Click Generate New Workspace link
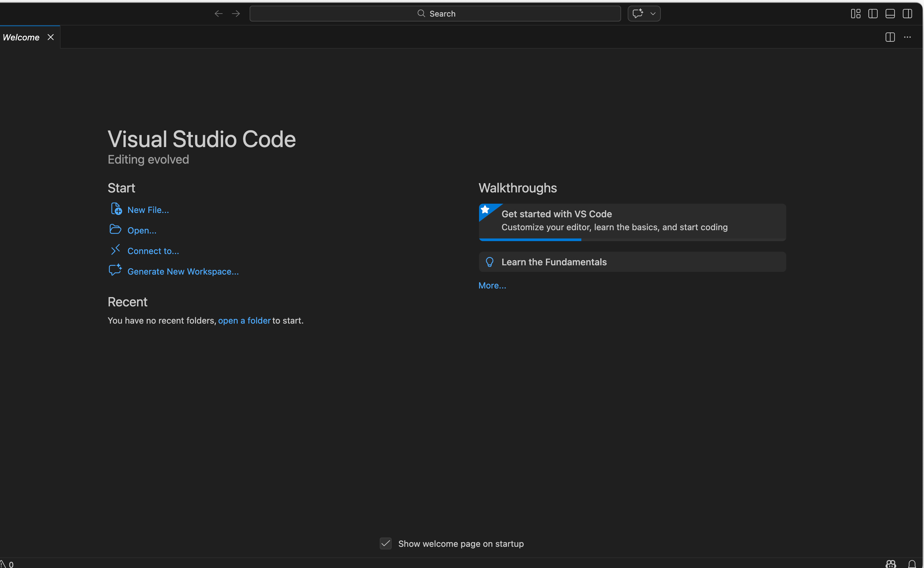This screenshot has height=568, width=924. 183,272
